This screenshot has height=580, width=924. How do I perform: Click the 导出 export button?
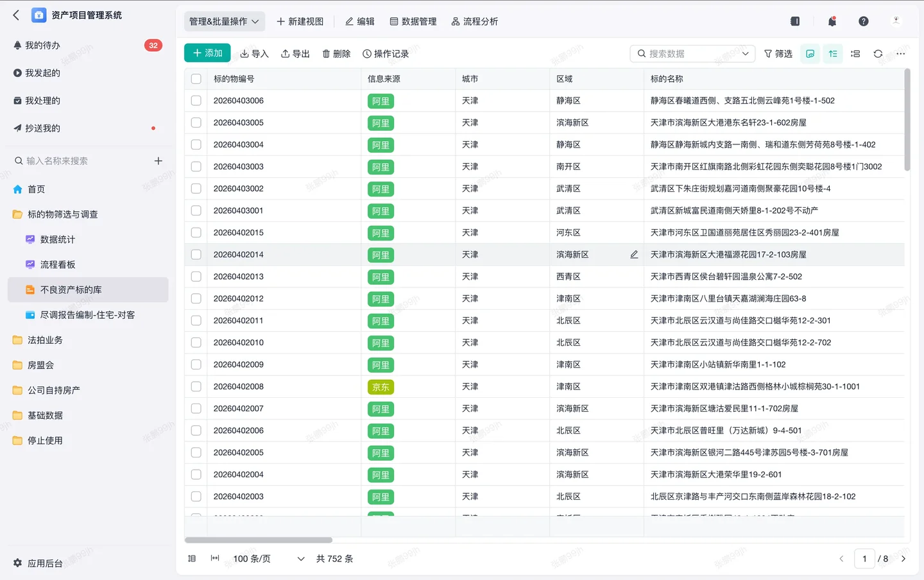click(295, 54)
